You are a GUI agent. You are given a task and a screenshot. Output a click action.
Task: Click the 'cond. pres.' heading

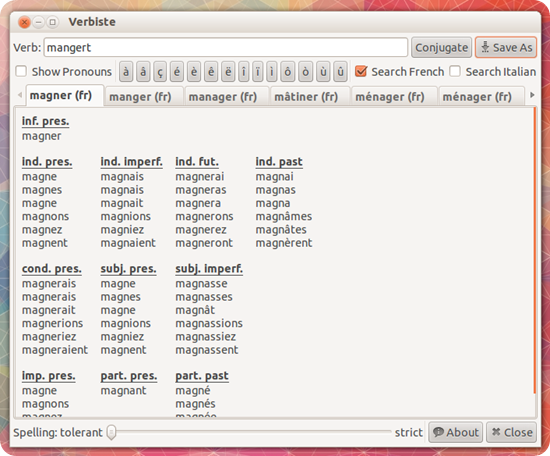pyautogui.click(x=52, y=269)
